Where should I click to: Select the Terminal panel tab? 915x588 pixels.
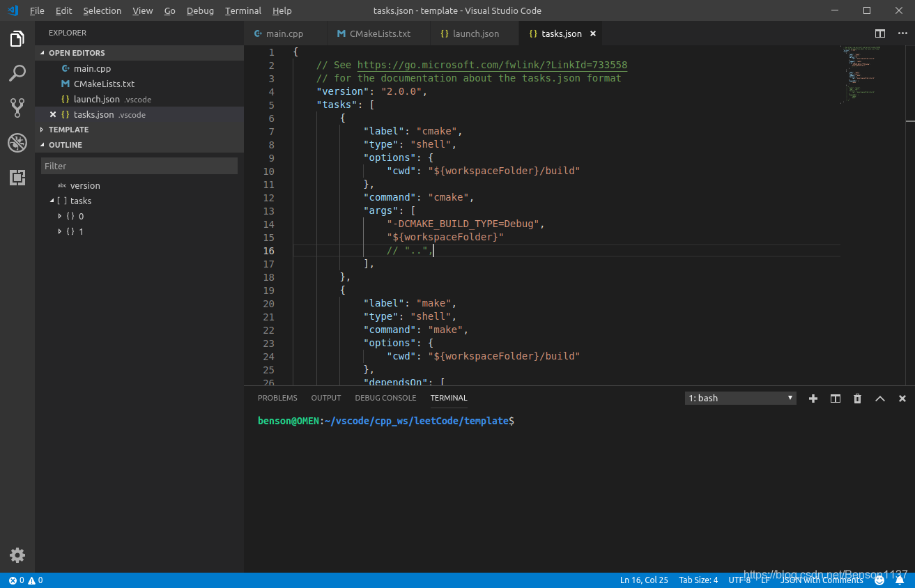pos(449,398)
